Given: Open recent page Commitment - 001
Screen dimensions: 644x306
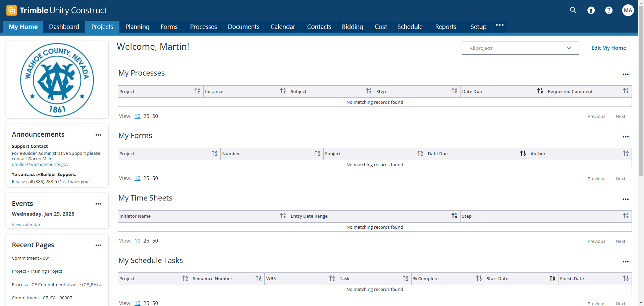Looking at the screenshot, I should click(x=31, y=258).
